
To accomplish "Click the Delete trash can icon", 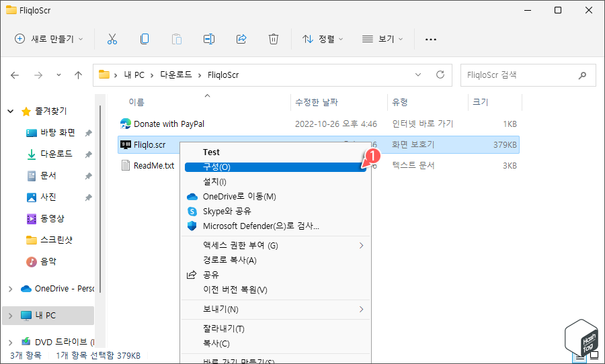I will tap(273, 39).
